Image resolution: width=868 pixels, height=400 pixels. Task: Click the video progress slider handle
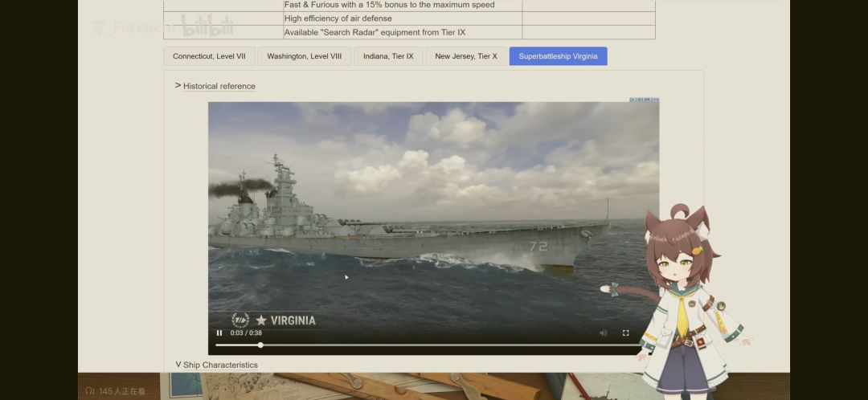(x=260, y=345)
